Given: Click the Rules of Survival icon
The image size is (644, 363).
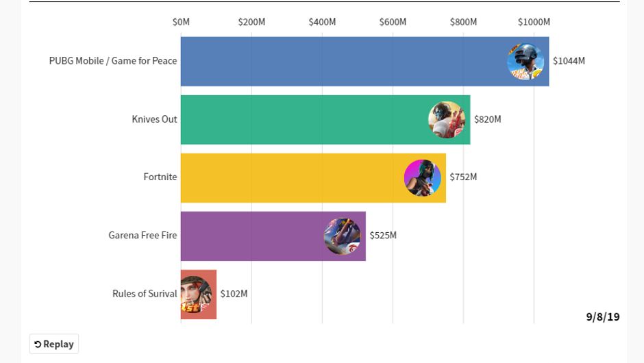Looking at the screenshot, I should click(x=197, y=295).
